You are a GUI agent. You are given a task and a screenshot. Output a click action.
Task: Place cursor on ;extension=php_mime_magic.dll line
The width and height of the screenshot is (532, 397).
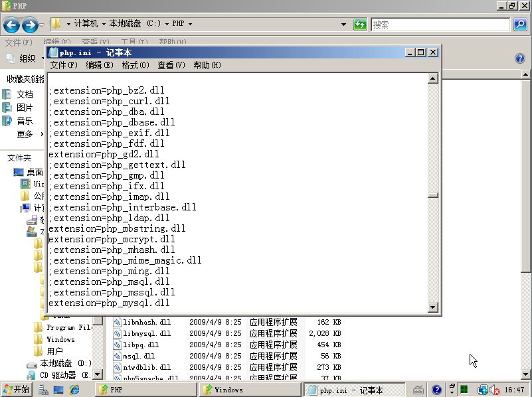(x=126, y=260)
